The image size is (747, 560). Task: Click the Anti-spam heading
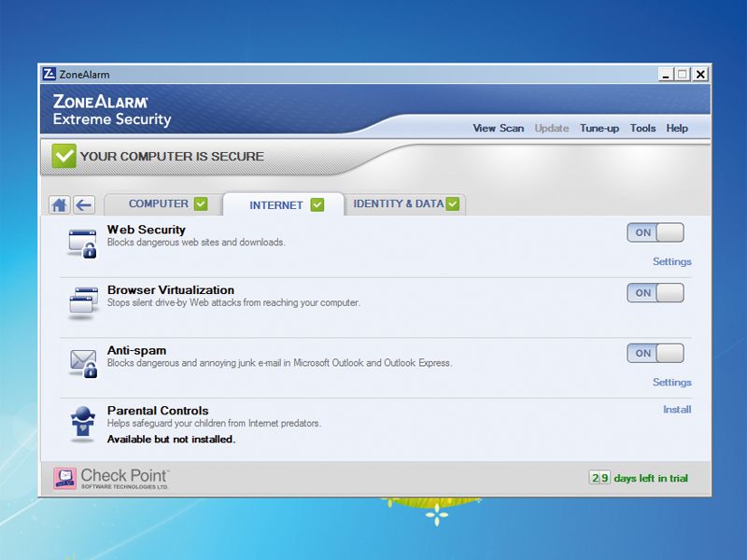(x=136, y=351)
